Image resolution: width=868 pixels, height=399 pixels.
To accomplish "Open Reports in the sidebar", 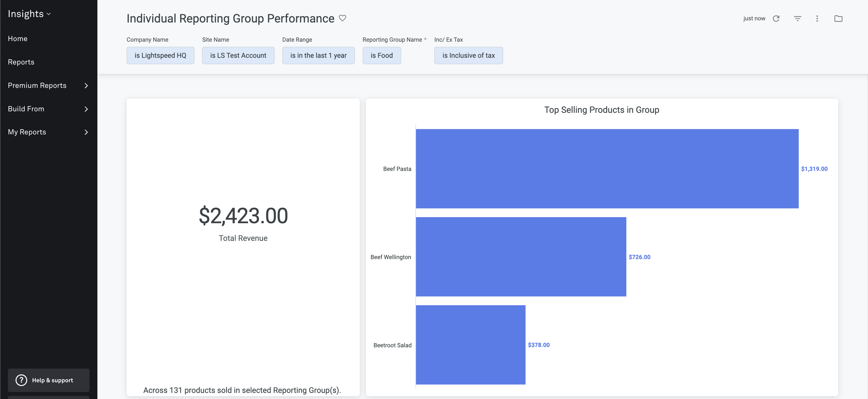I will coord(21,62).
